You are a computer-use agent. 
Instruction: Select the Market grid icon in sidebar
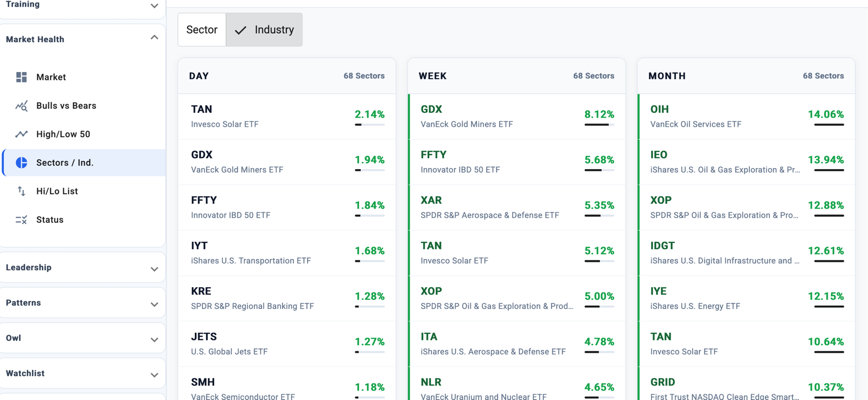(21, 77)
